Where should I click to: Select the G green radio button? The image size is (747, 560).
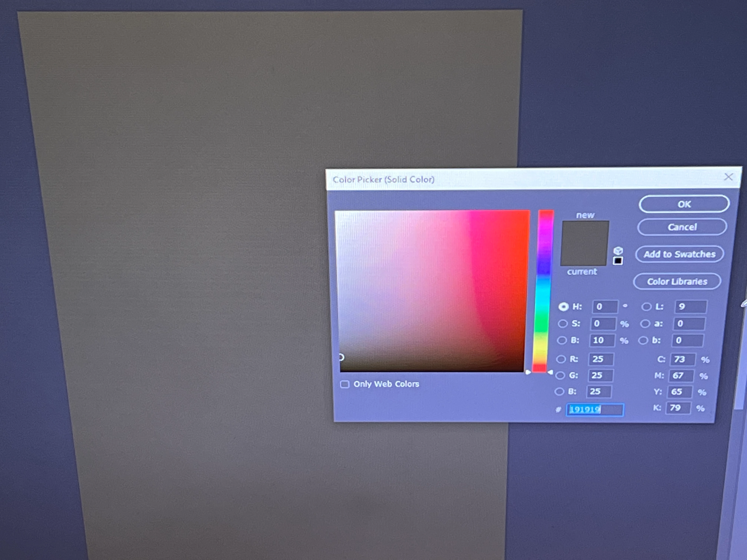click(560, 375)
